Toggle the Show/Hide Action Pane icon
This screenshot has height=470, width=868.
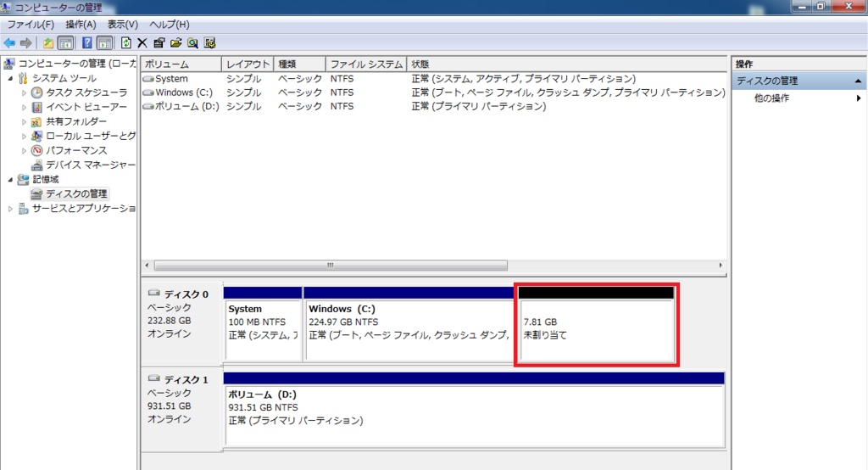point(104,42)
